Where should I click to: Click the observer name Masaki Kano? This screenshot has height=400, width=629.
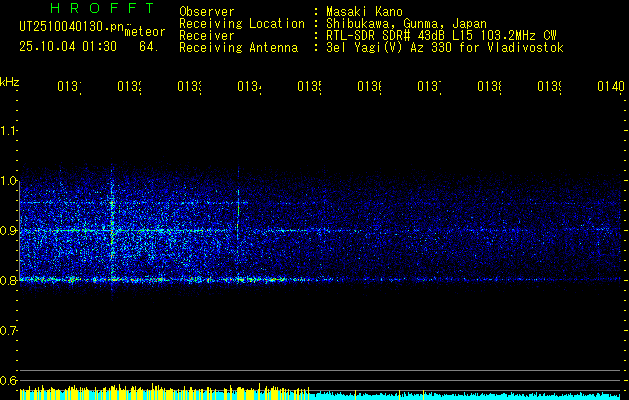[x=364, y=12]
